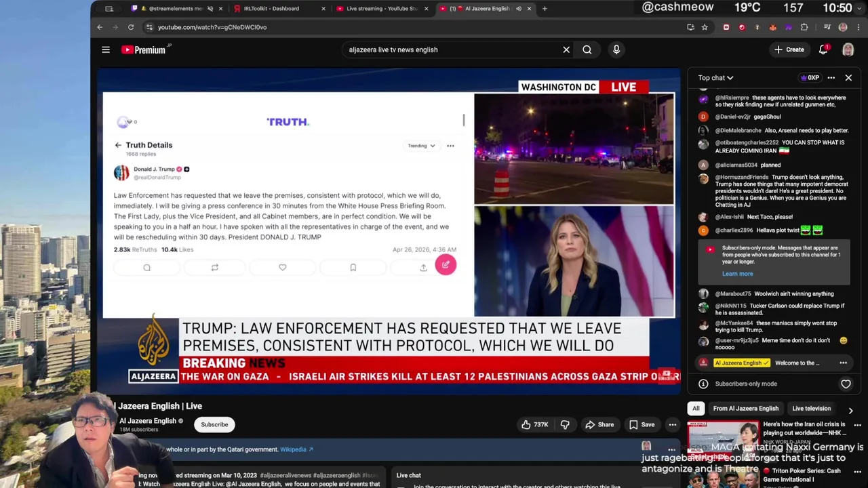Close the live chat panel

click(848, 78)
